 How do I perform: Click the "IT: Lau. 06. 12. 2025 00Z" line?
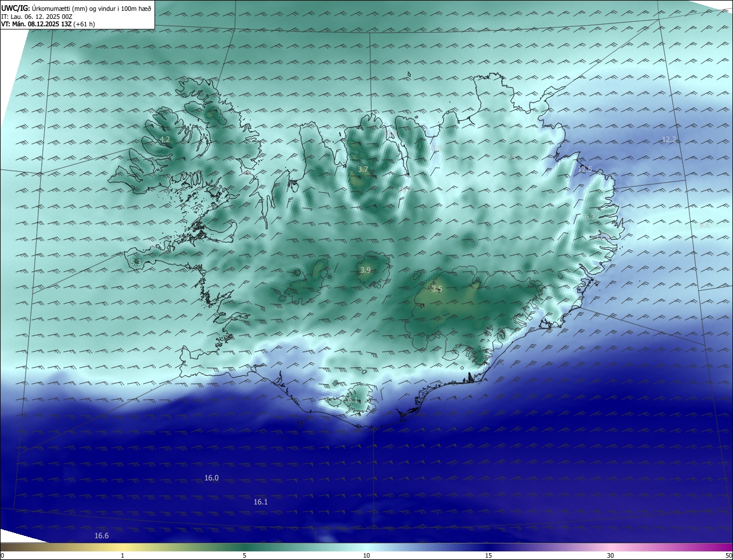[37, 17]
